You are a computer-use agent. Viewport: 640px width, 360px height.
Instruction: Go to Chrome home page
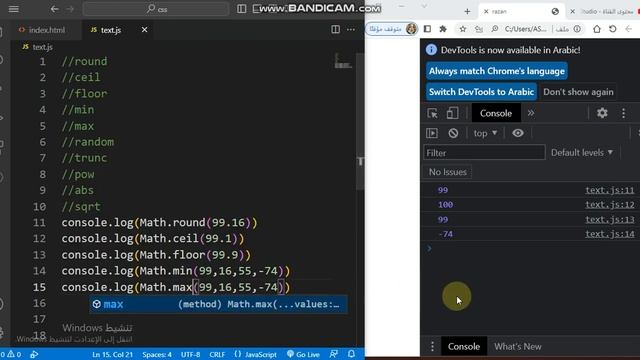tap(597, 29)
